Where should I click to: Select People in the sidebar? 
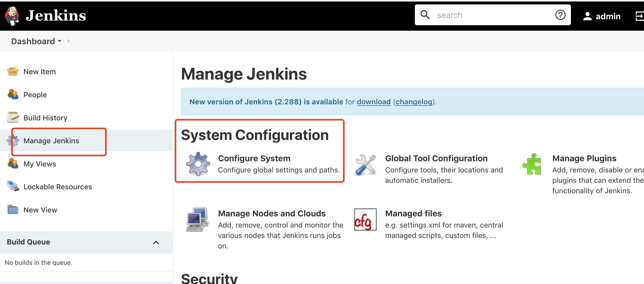tap(35, 95)
